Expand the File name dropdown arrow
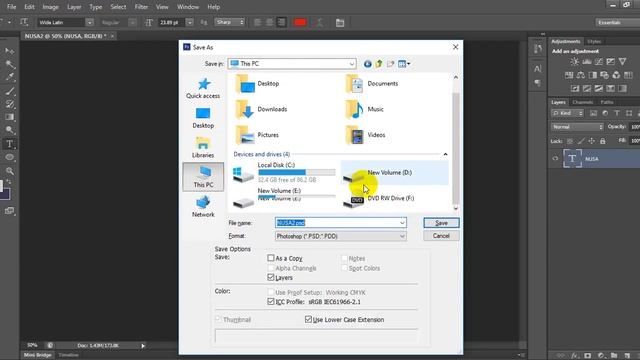 point(402,223)
